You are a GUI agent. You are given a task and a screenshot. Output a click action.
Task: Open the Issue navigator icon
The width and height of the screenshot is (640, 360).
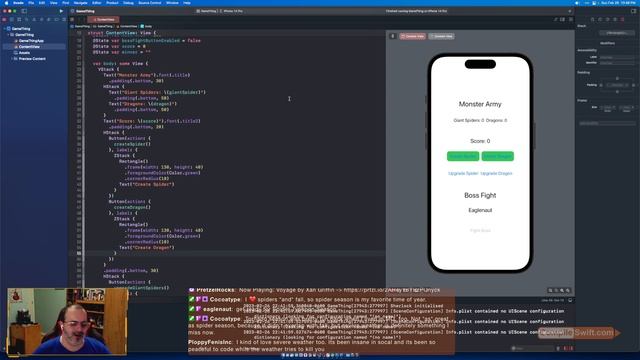pos(34,19)
